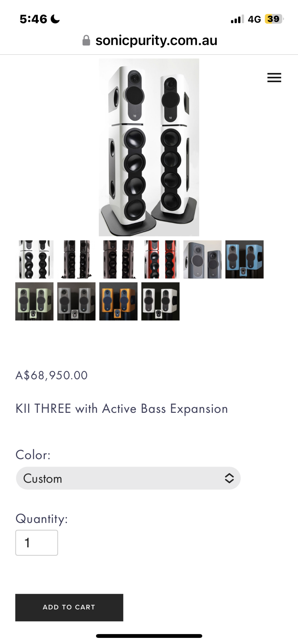This screenshot has height=644, width=298.
Task: Select the black tower speaker thumbnail
Action: [x=76, y=259]
